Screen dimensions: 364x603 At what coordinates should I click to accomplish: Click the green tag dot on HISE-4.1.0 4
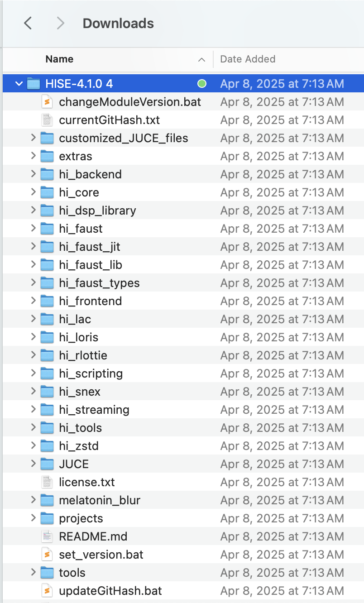202,84
